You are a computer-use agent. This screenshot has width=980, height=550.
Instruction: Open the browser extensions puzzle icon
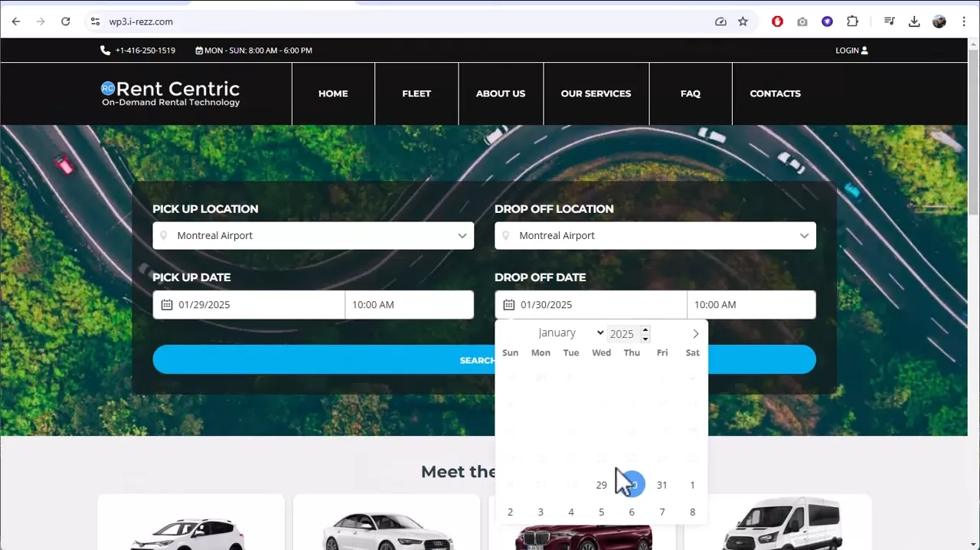tap(852, 21)
